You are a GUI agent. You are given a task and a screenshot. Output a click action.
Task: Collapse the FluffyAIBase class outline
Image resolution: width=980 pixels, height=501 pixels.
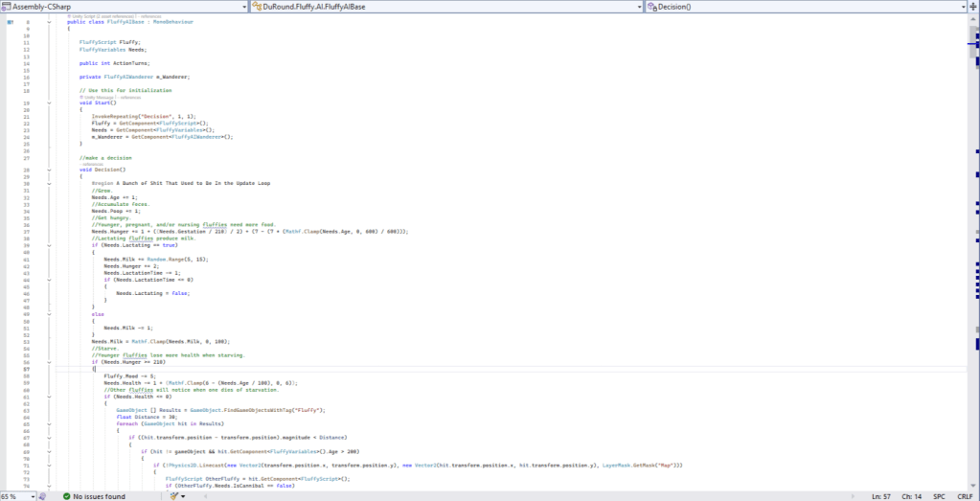point(51,21)
